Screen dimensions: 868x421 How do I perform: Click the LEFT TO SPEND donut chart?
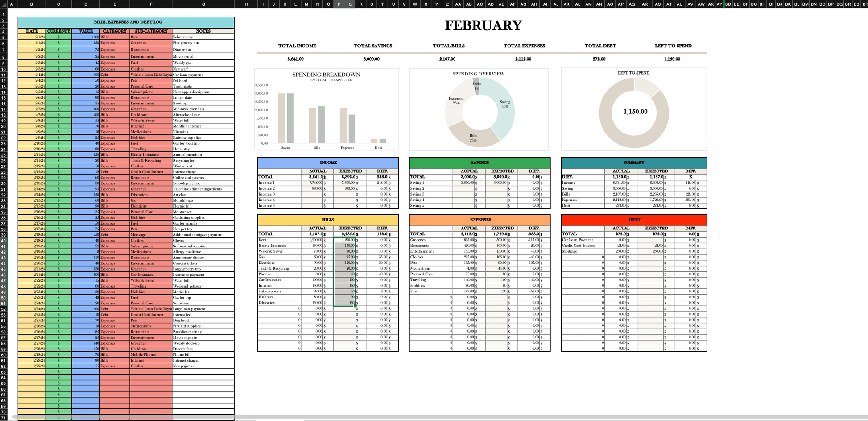tap(634, 109)
